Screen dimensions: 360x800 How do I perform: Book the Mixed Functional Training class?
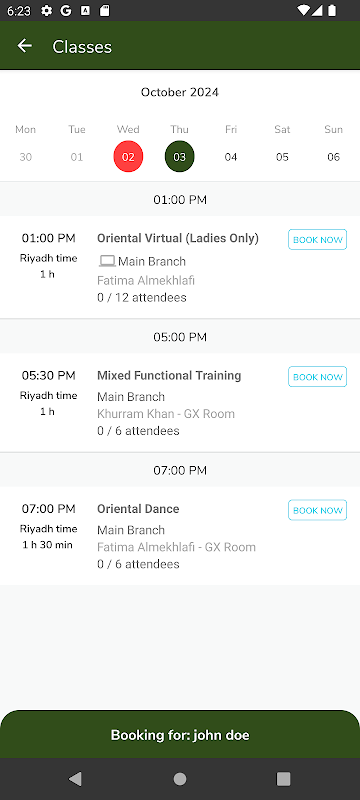click(317, 377)
